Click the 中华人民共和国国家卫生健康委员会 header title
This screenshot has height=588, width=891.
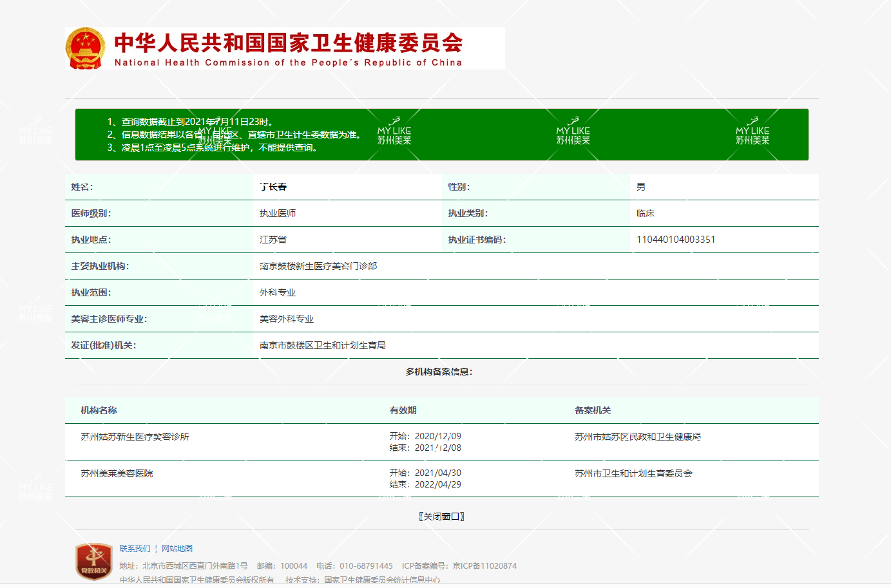(x=288, y=43)
